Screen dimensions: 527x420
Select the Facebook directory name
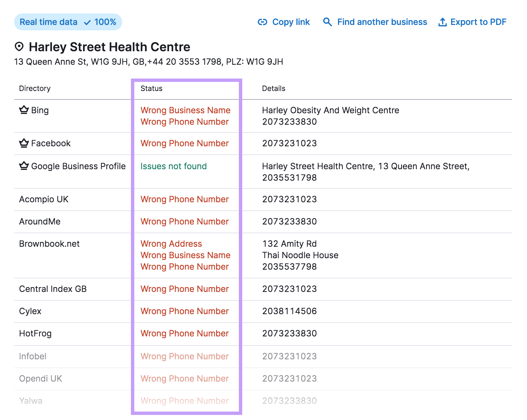click(51, 143)
